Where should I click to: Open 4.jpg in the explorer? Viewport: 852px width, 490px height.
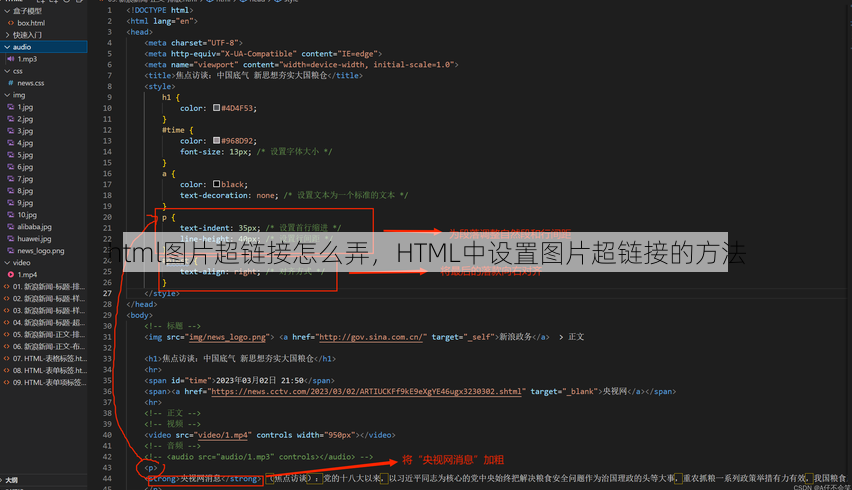[x=25, y=143]
